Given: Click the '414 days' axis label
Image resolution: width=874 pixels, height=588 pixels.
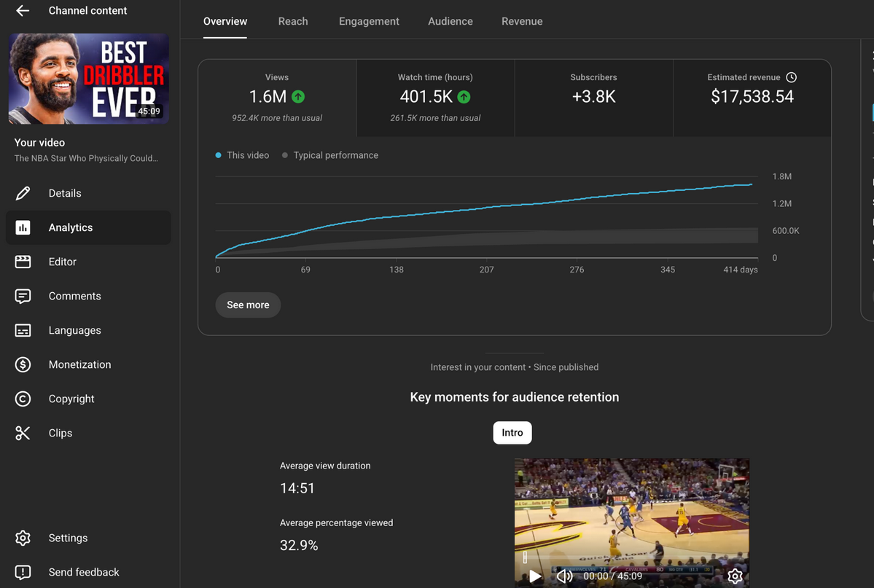Looking at the screenshot, I should [x=740, y=270].
